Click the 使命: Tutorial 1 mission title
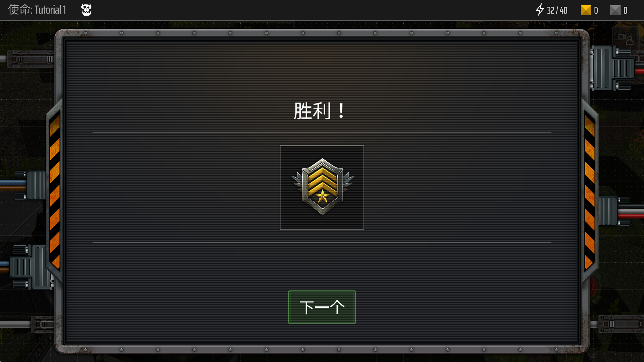Image resolution: width=644 pixels, height=362 pixels. pyautogui.click(x=37, y=10)
